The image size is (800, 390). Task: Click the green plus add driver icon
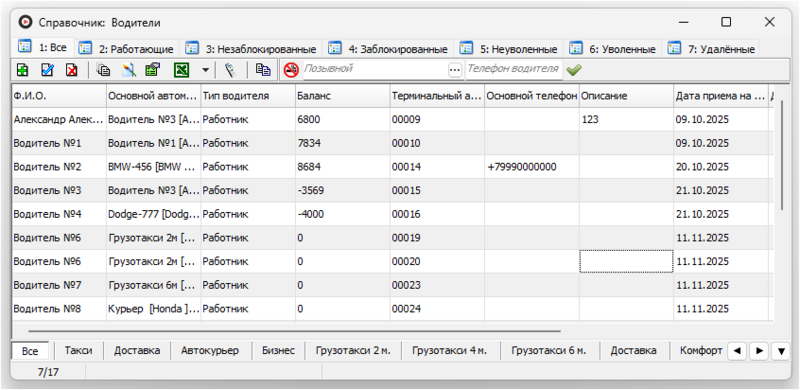(22, 70)
